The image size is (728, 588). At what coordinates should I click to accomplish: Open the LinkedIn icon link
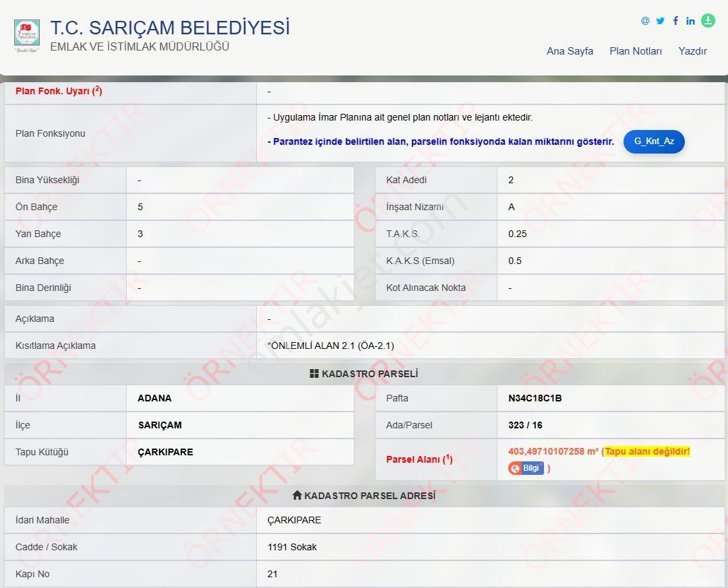coord(690,20)
